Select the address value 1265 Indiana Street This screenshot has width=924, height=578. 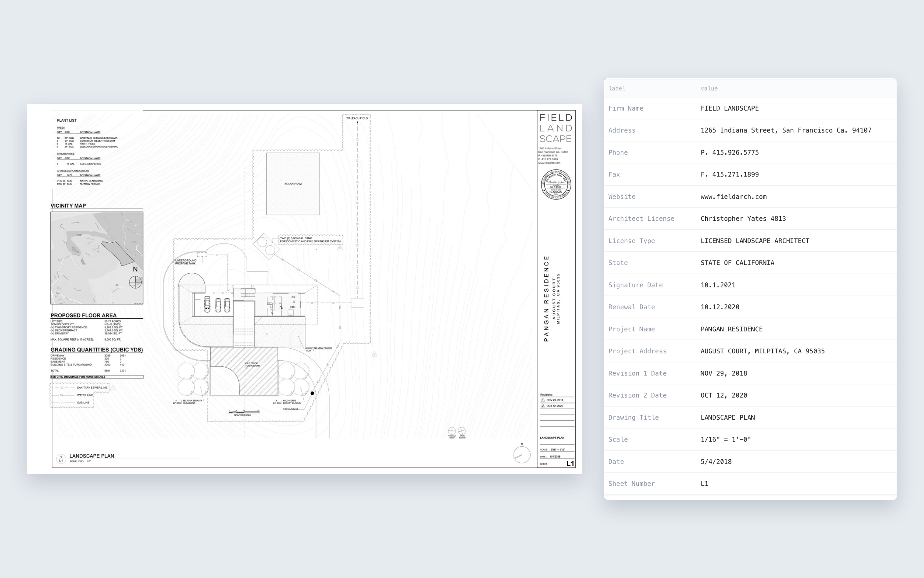786,130
